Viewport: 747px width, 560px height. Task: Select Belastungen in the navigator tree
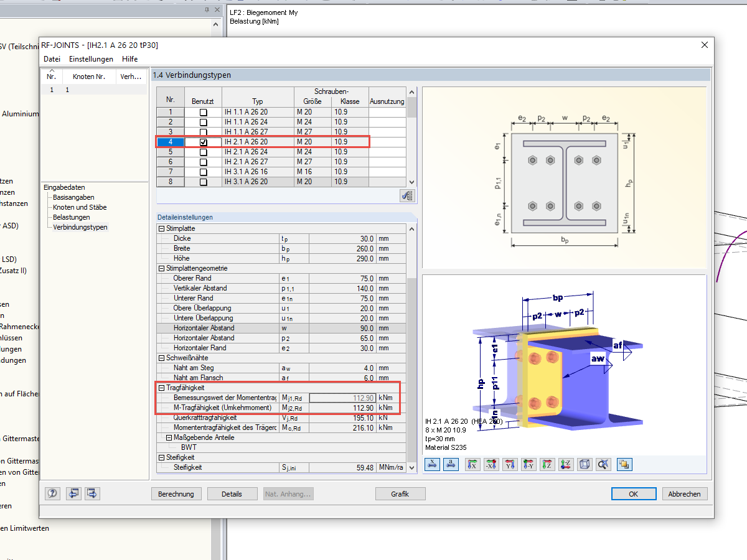pos(71,217)
